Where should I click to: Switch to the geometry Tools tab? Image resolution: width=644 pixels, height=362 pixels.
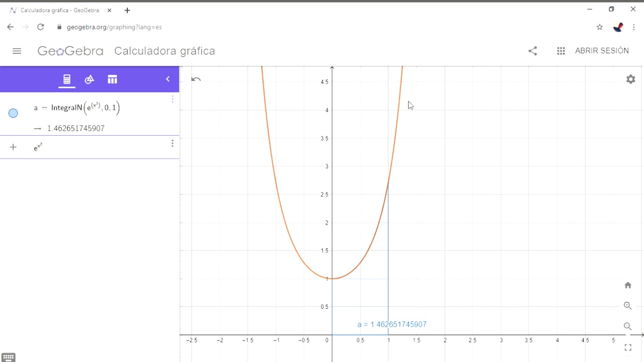pos(90,79)
